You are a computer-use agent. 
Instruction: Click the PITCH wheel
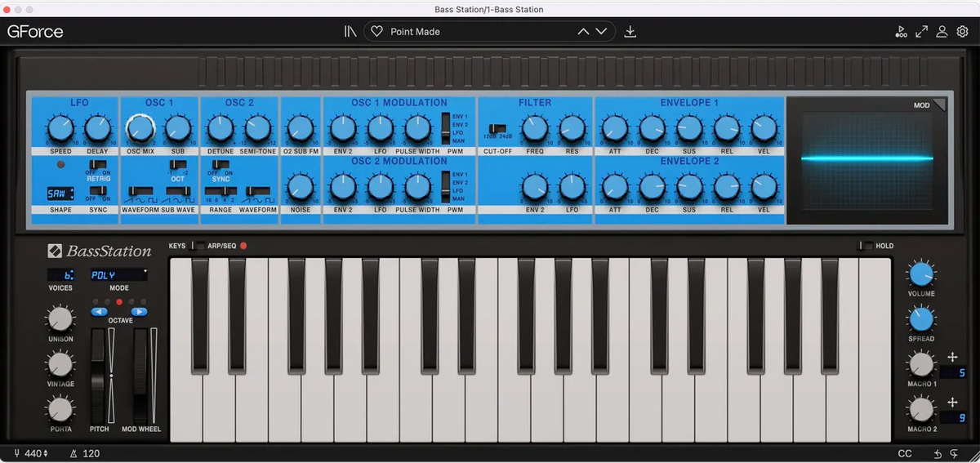(99, 375)
